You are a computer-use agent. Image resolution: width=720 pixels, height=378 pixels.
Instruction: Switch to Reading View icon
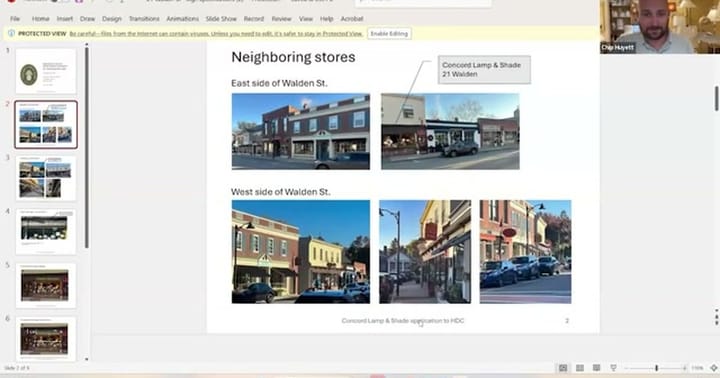click(596, 368)
